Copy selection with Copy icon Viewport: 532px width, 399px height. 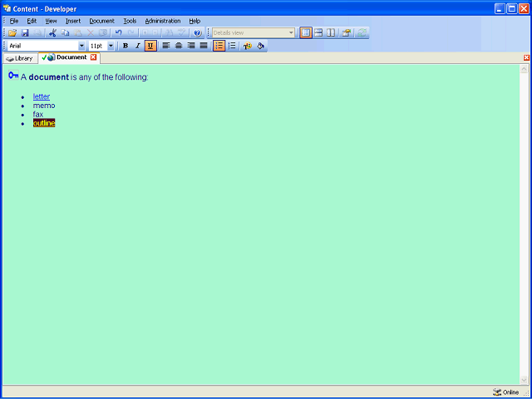(x=65, y=33)
